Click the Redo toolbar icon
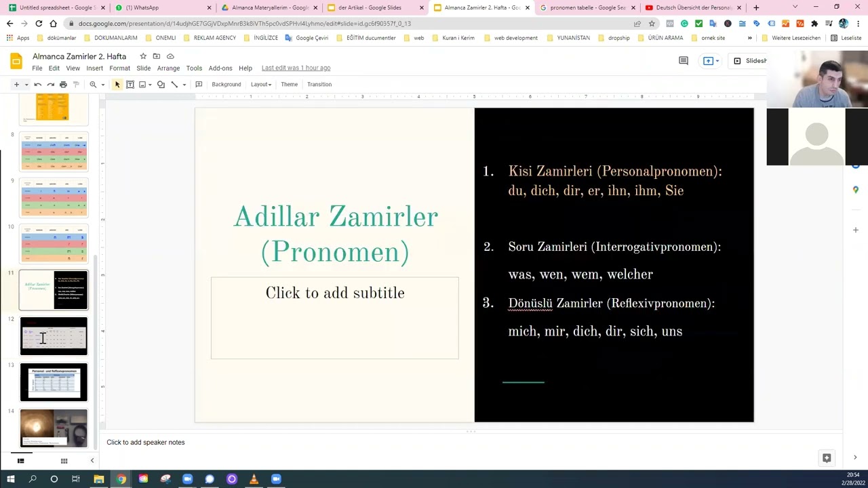The width and height of the screenshot is (868, 488). pyautogui.click(x=50, y=85)
